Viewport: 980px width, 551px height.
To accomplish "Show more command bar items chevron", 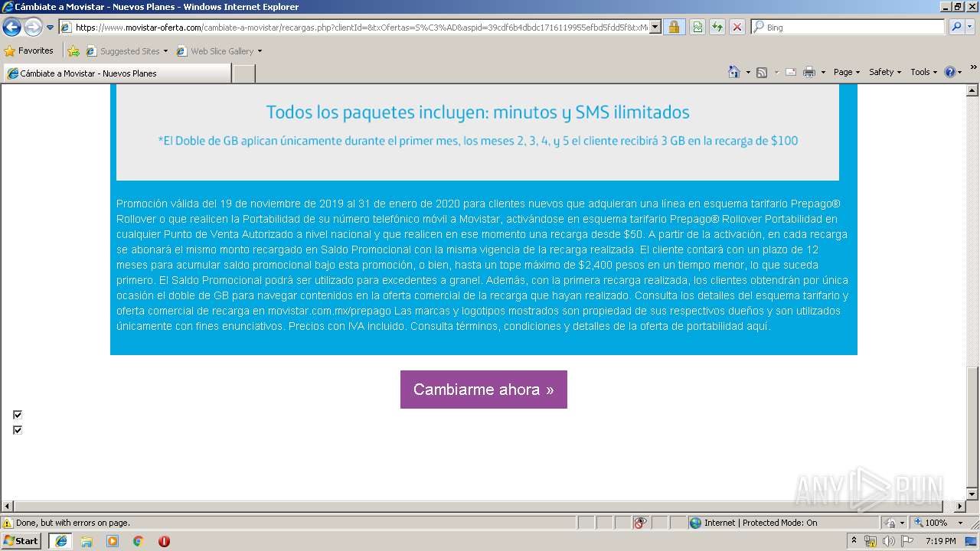I will [973, 69].
